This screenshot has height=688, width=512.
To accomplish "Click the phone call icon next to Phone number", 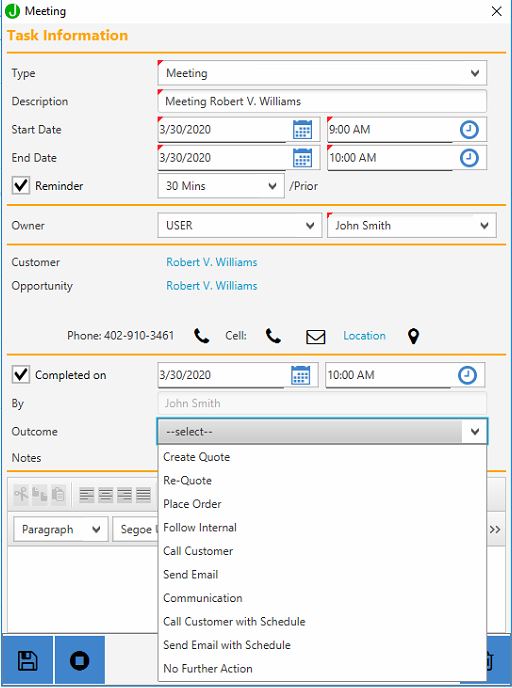I will [x=201, y=336].
